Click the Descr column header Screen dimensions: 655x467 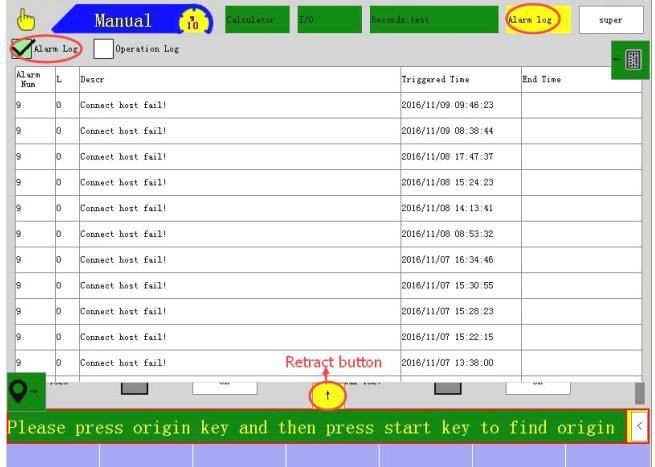(x=238, y=78)
